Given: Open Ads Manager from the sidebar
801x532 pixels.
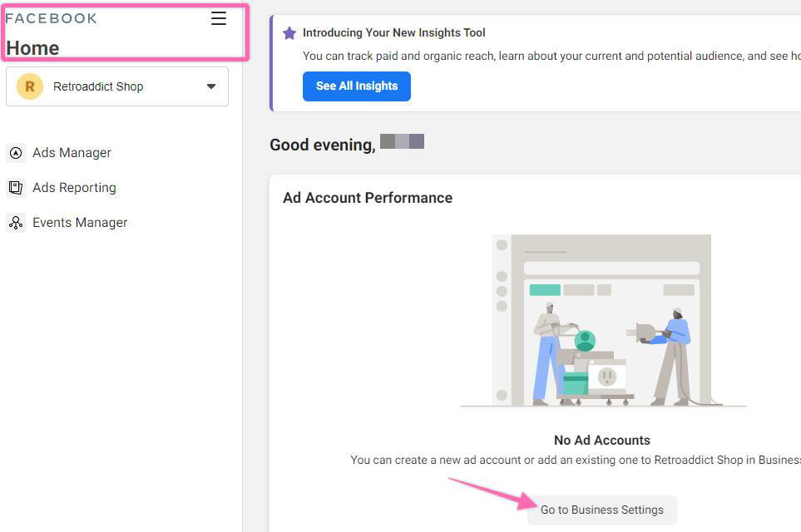Looking at the screenshot, I should click(x=72, y=153).
